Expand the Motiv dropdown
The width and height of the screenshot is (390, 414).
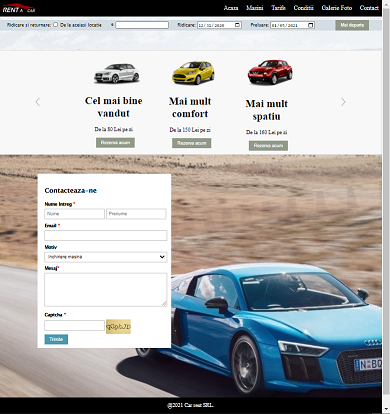(x=106, y=257)
